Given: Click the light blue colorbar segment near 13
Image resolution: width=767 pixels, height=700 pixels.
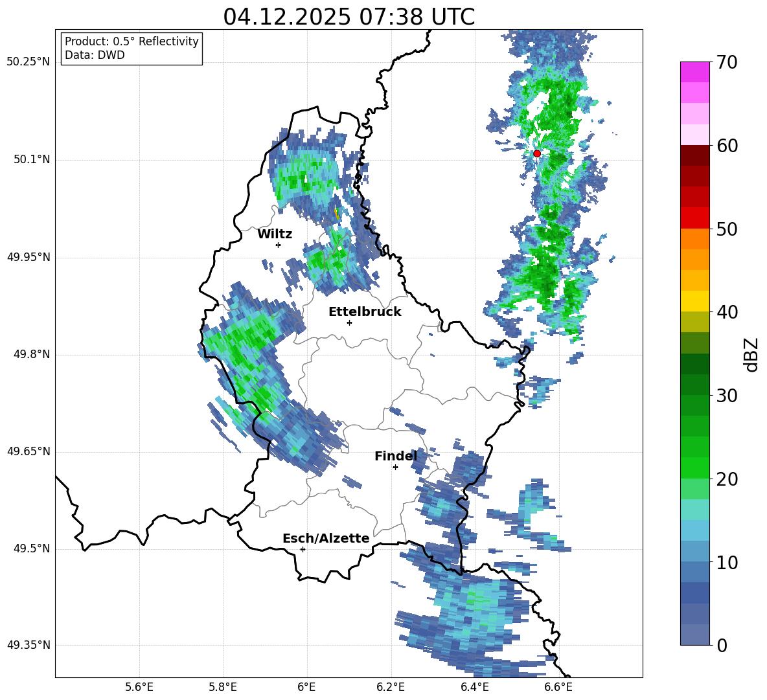Looking at the screenshot, I should point(694,530).
